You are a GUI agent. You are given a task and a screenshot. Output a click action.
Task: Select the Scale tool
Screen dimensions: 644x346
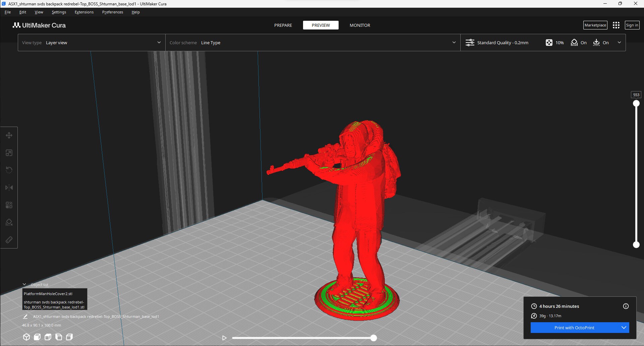[9, 153]
